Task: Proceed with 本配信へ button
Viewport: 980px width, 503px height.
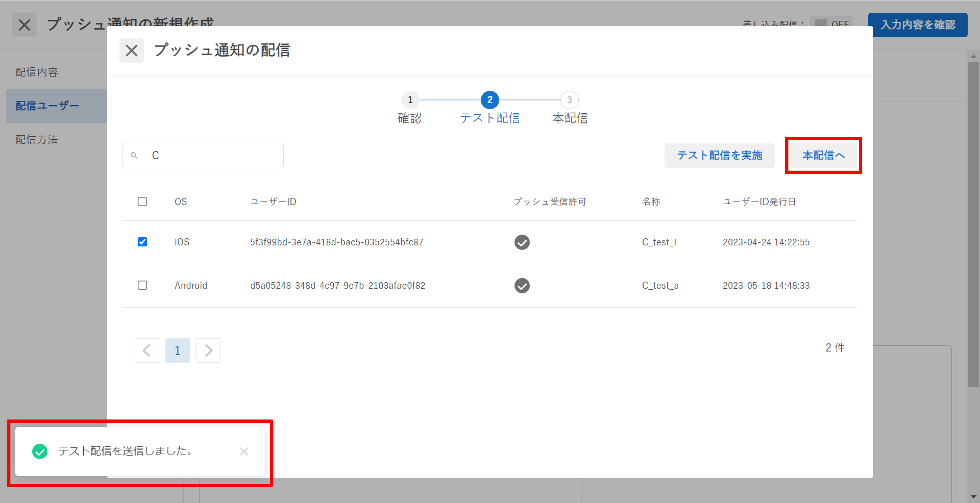Action: pyautogui.click(x=824, y=155)
